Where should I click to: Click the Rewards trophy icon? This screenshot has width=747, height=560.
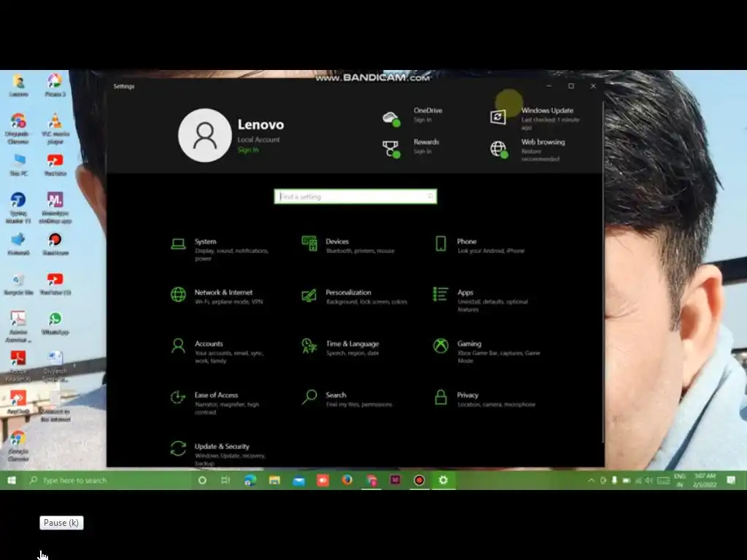pos(391,149)
